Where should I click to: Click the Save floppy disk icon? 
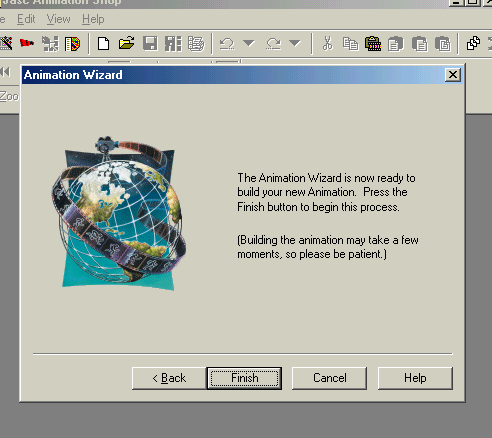pos(150,44)
